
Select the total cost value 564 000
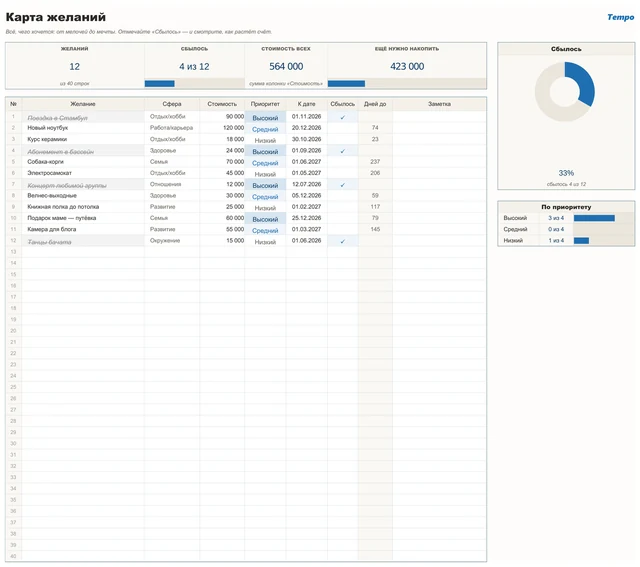[286, 67]
